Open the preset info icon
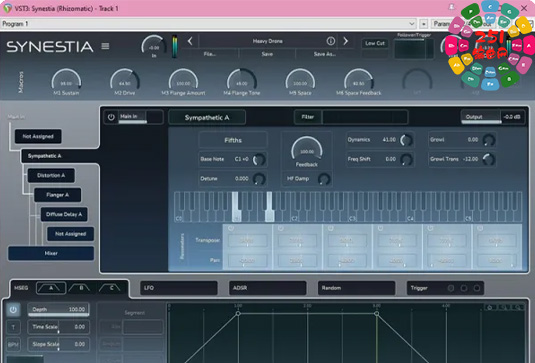Viewport: 535px width, 363px height. [x=331, y=41]
